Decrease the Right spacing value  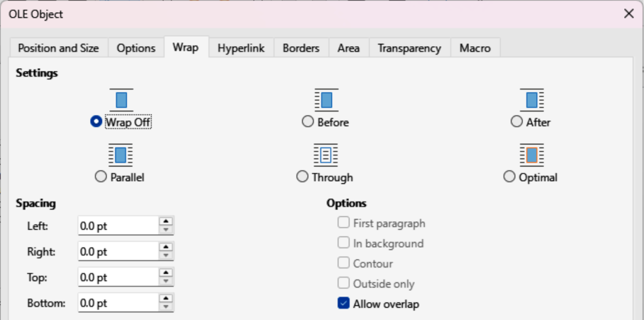click(x=166, y=255)
